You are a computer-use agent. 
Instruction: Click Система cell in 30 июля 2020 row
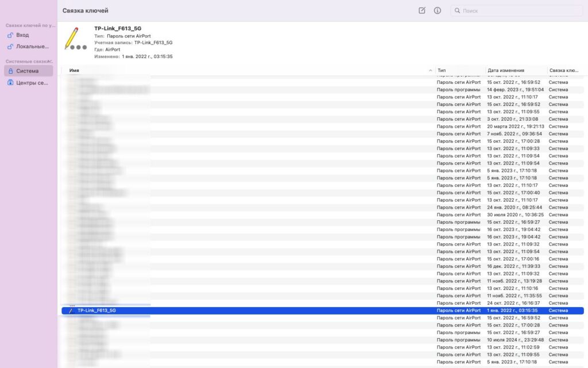click(558, 215)
